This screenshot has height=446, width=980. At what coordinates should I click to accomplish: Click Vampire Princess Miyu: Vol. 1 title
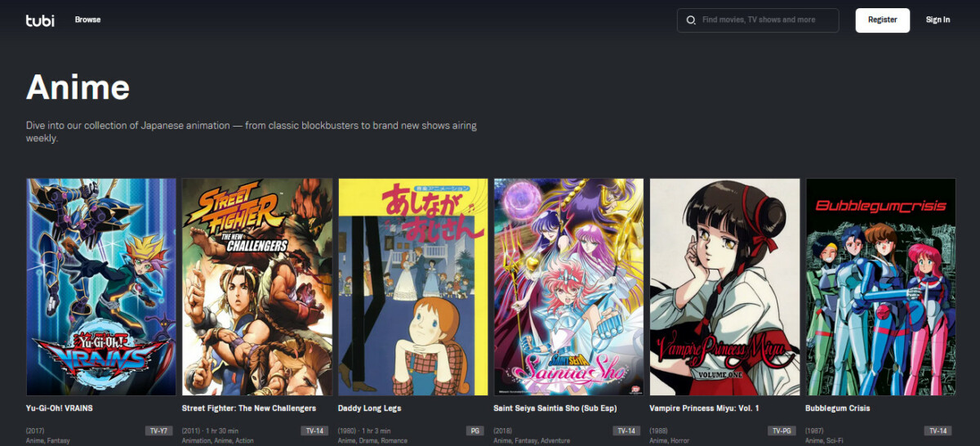(703, 408)
